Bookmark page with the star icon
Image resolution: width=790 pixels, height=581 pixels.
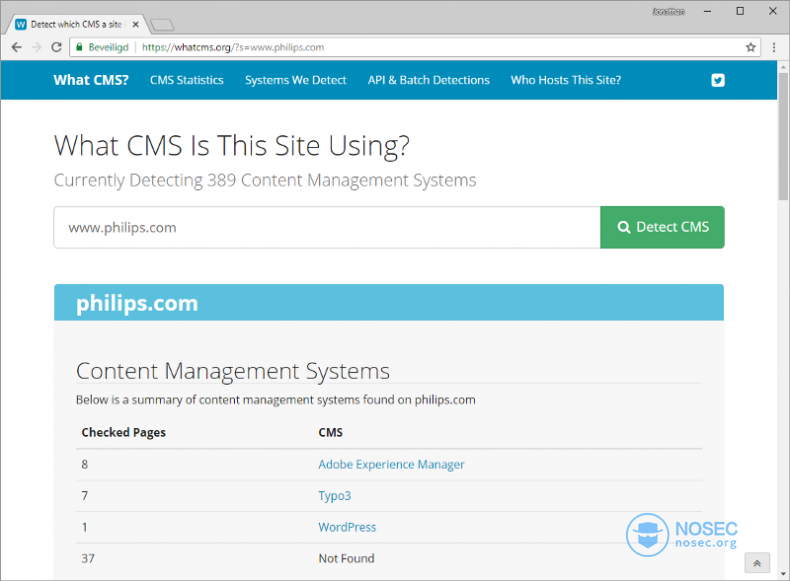click(x=751, y=47)
